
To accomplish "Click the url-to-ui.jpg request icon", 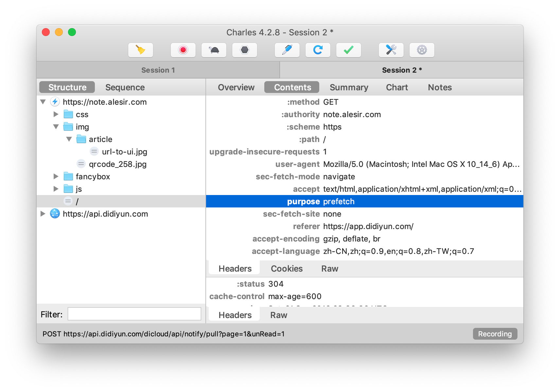I will click(x=94, y=151).
